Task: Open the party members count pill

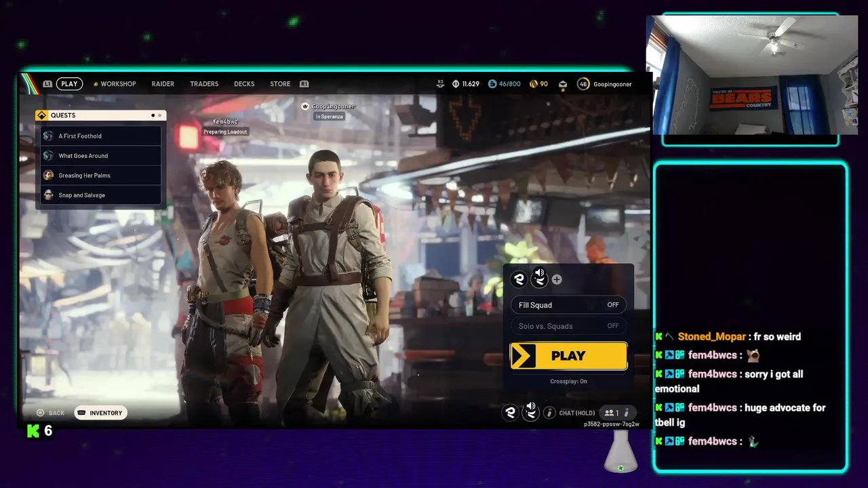Action: pyautogui.click(x=618, y=413)
